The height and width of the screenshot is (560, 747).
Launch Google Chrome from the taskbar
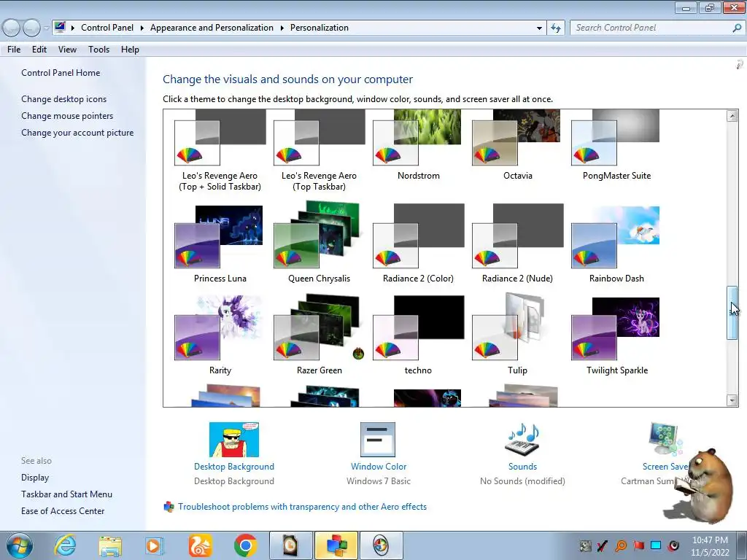[245, 545]
